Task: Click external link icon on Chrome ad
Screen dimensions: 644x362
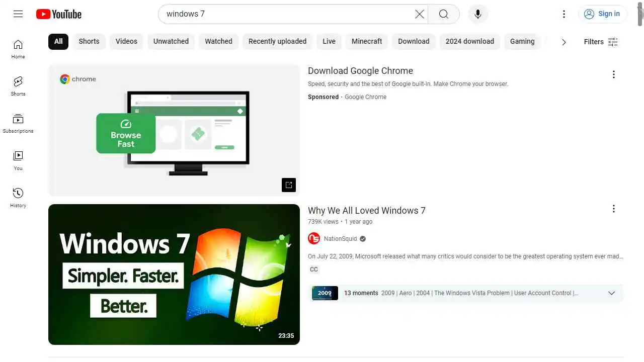Action: click(x=289, y=185)
